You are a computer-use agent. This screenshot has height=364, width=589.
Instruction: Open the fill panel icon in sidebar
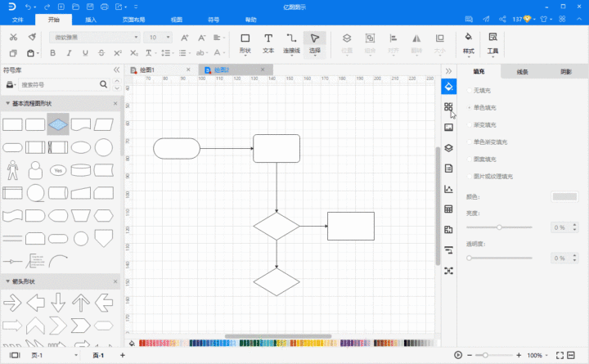coord(448,87)
